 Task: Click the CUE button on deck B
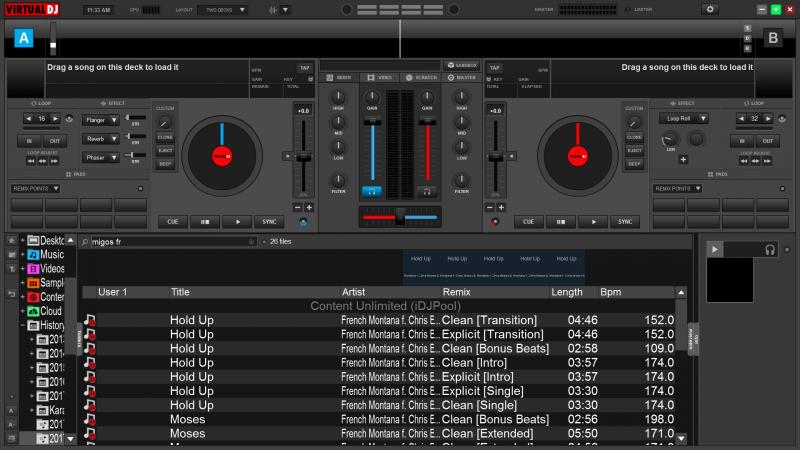coord(528,222)
